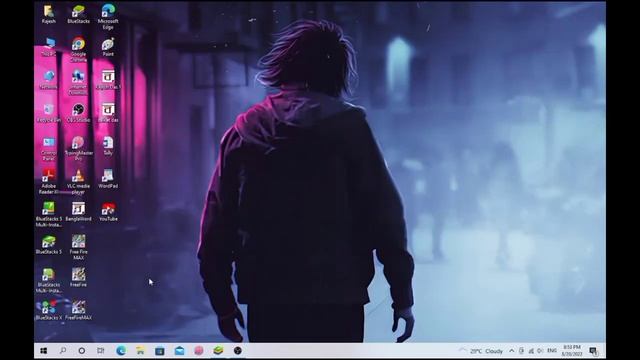Open the taskbar clock and calendar
Screen dimensions: 640x360
point(572,351)
